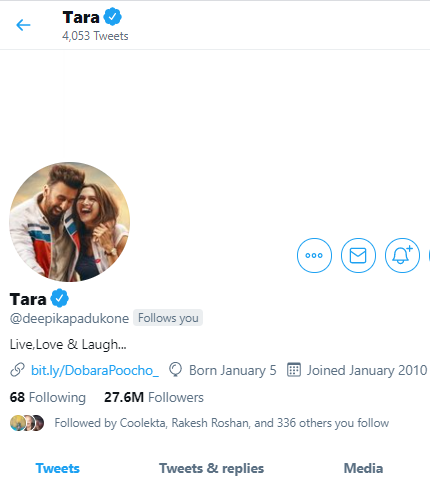Open the Followed by Coolekta, Rakesh Roshan list
Screen dimensions: 430x488
[x=222, y=423]
